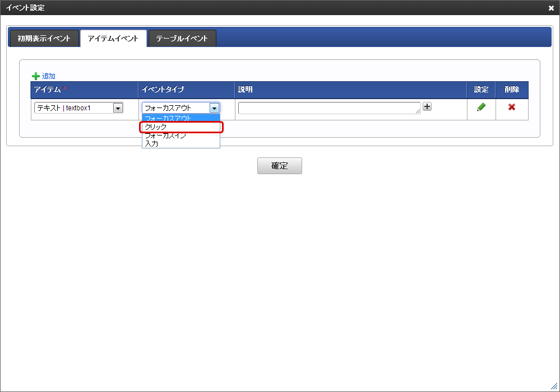Switch to アイテムイベント tab
This screenshot has width=560, height=392.
coord(113,39)
